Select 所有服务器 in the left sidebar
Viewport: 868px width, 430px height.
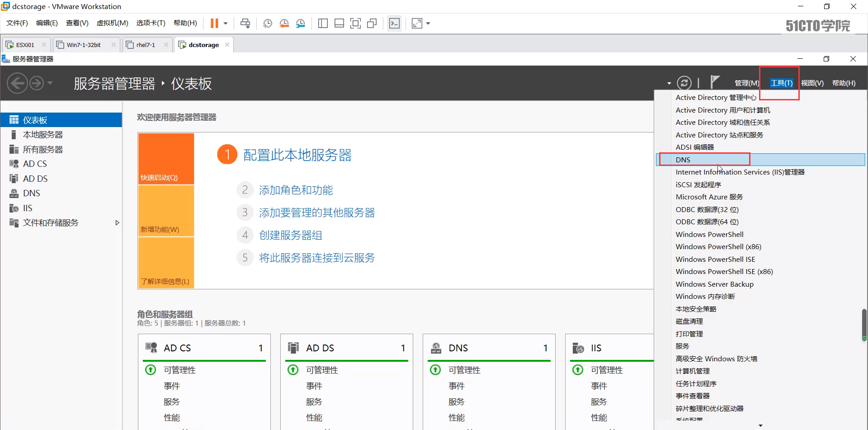(61, 149)
